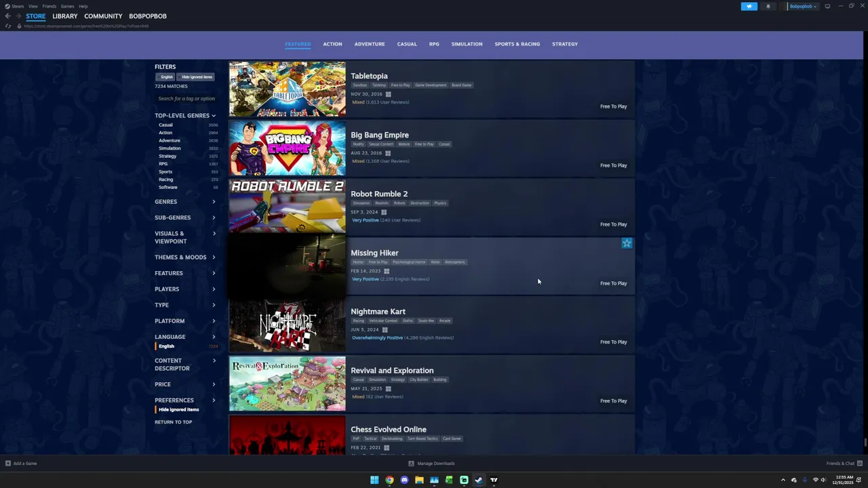The height and width of the screenshot is (488, 868).
Task: Open the Steam announcements megaphone button
Action: 749,6
